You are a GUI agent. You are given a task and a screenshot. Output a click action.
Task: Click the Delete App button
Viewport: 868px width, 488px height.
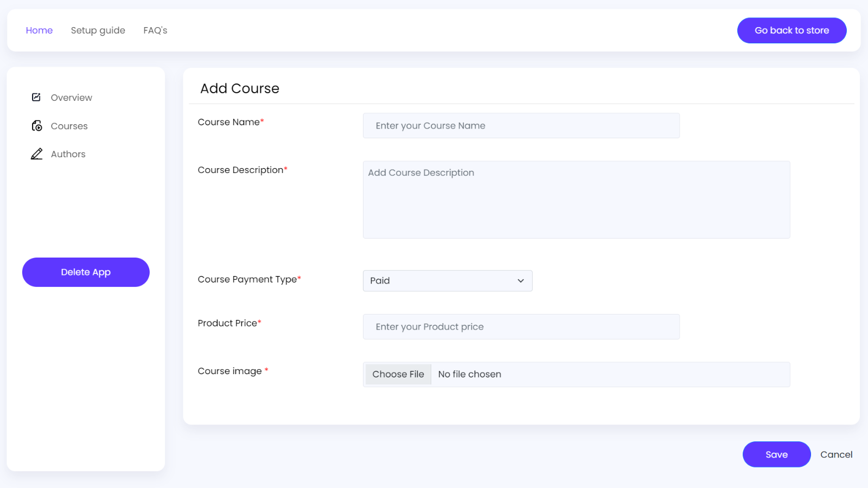click(85, 272)
